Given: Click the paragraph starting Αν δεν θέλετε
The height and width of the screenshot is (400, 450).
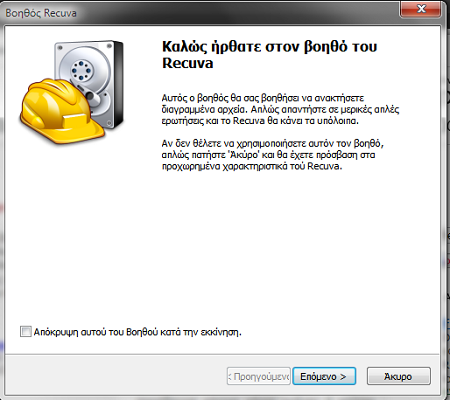Looking at the screenshot, I should pos(273,155).
